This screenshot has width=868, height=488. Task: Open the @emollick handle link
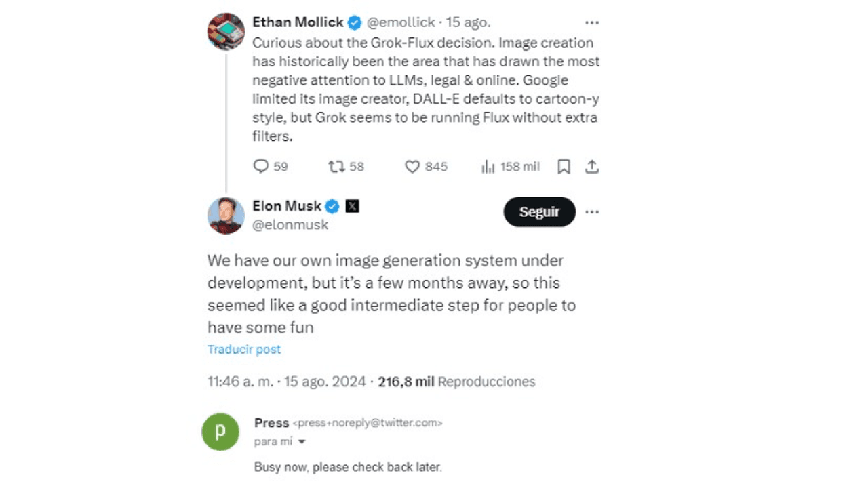401,22
